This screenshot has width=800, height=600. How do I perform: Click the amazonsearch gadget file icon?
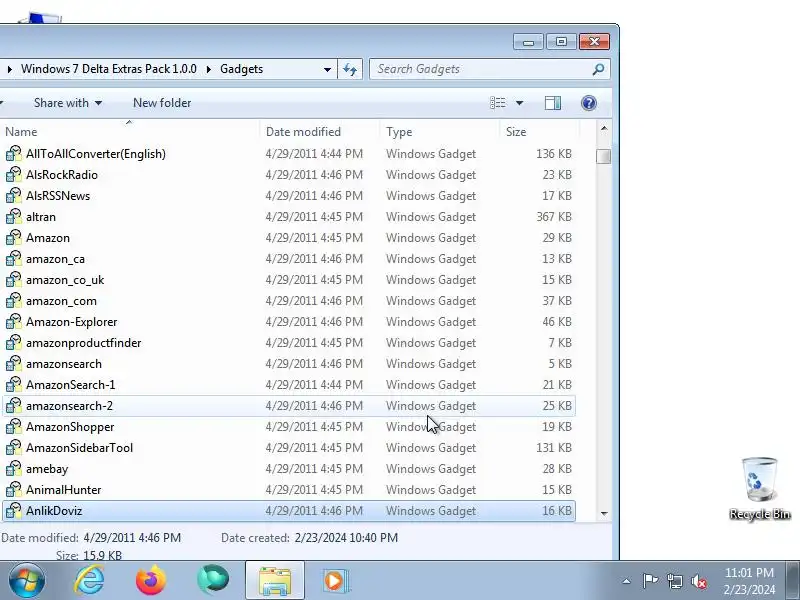tap(14, 363)
